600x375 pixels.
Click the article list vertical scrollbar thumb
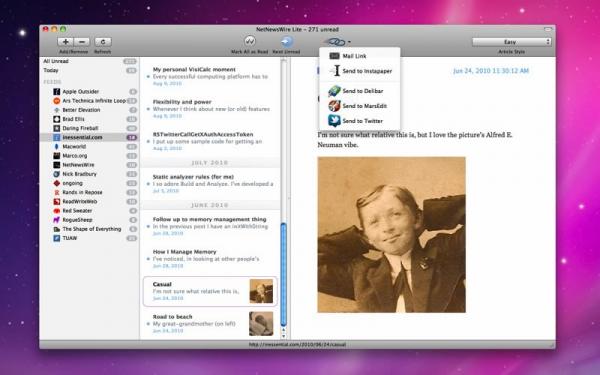tap(284, 274)
